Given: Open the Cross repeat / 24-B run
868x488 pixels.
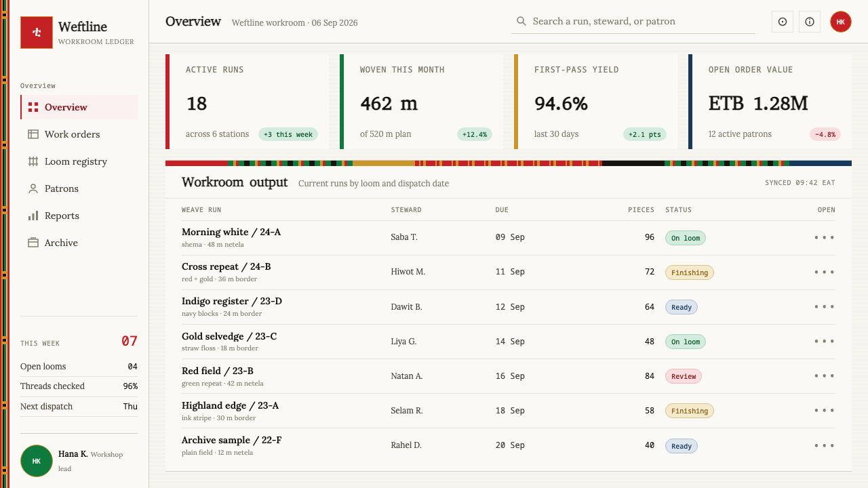Looking at the screenshot, I should pos(226,266).
